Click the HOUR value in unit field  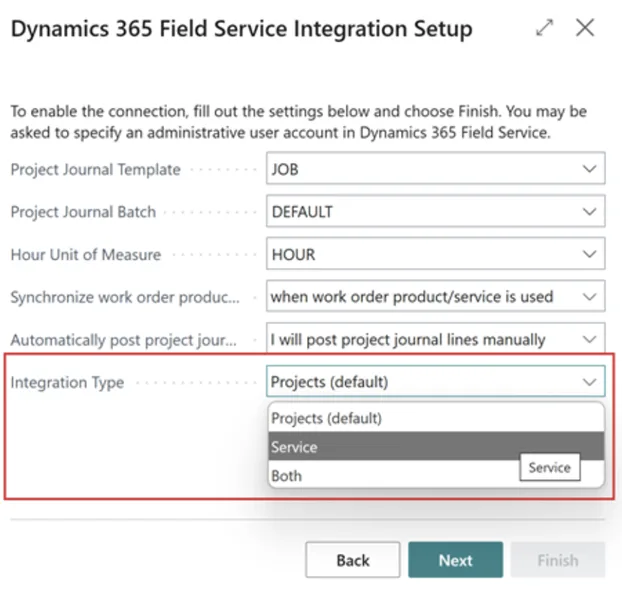pos(294,255)
